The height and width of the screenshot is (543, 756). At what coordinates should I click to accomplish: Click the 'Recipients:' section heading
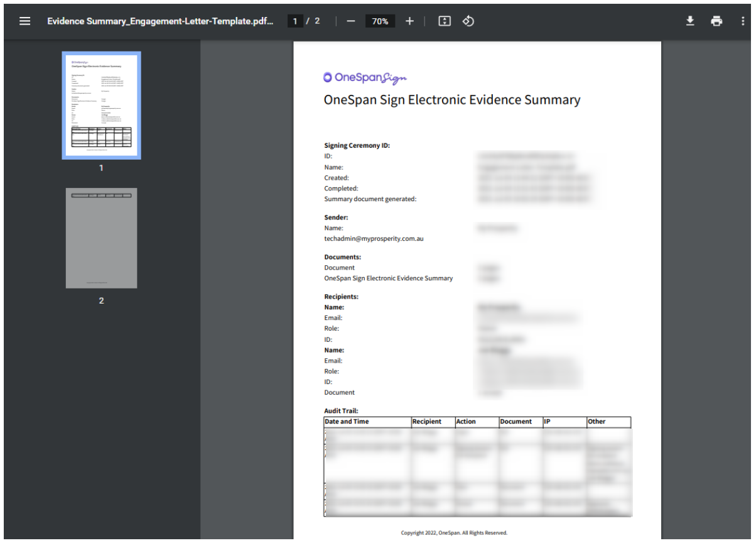(x=342, y=297)
